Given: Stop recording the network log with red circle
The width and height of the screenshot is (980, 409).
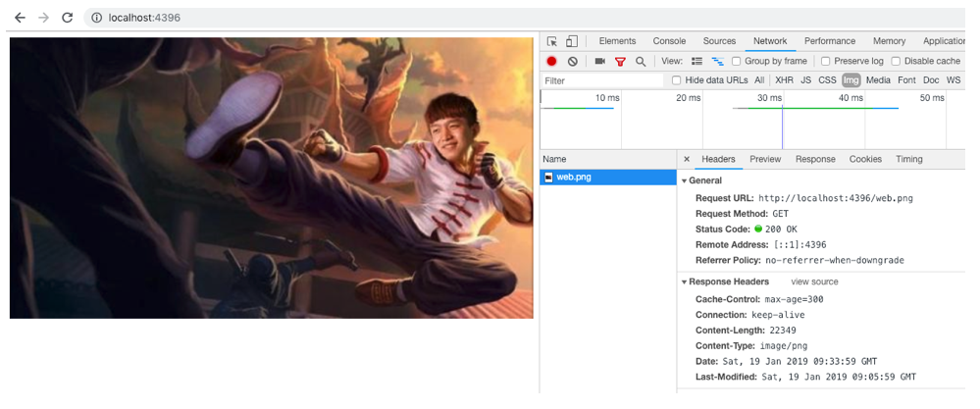Looking at the screenshot, I should [551, 61].
